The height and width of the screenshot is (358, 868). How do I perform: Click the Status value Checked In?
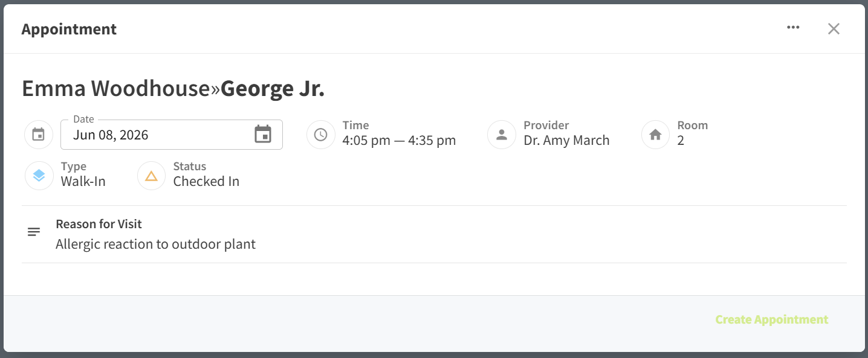(x=206, y=181)
